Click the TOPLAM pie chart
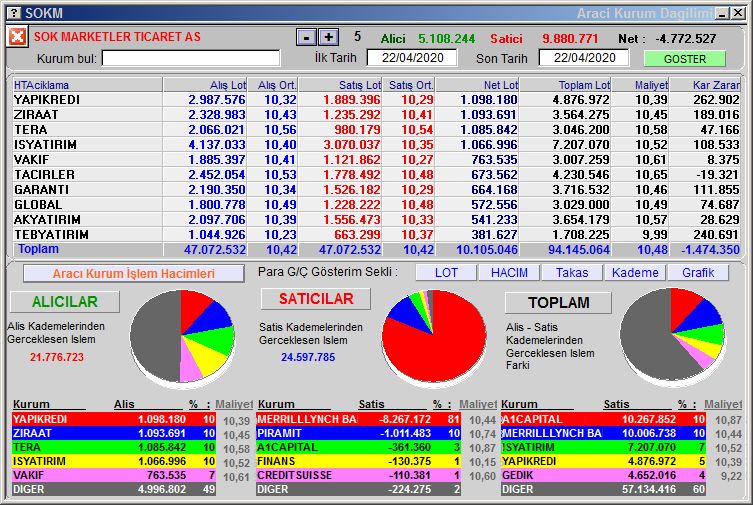This screenshot has height=505, width=753. (x=672, y=335)
